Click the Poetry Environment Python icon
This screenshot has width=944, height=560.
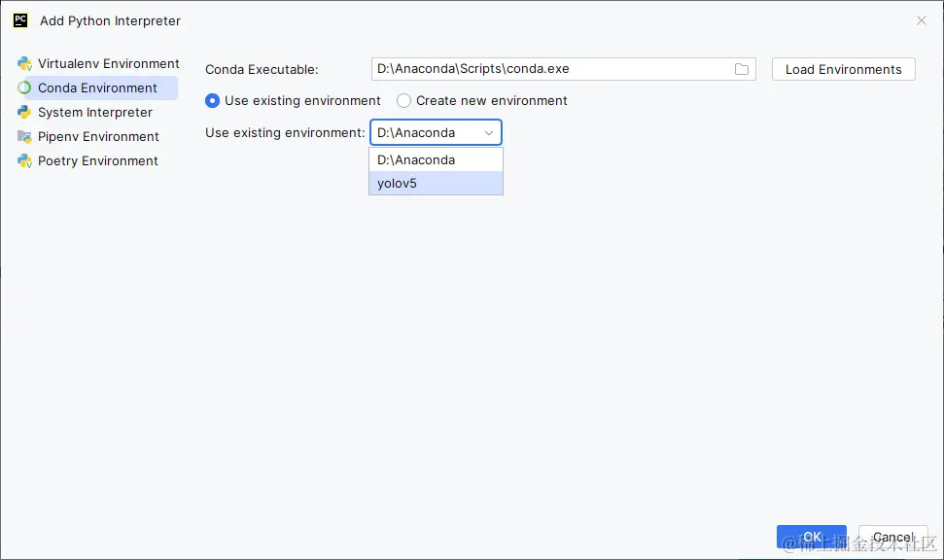point(24,161)
